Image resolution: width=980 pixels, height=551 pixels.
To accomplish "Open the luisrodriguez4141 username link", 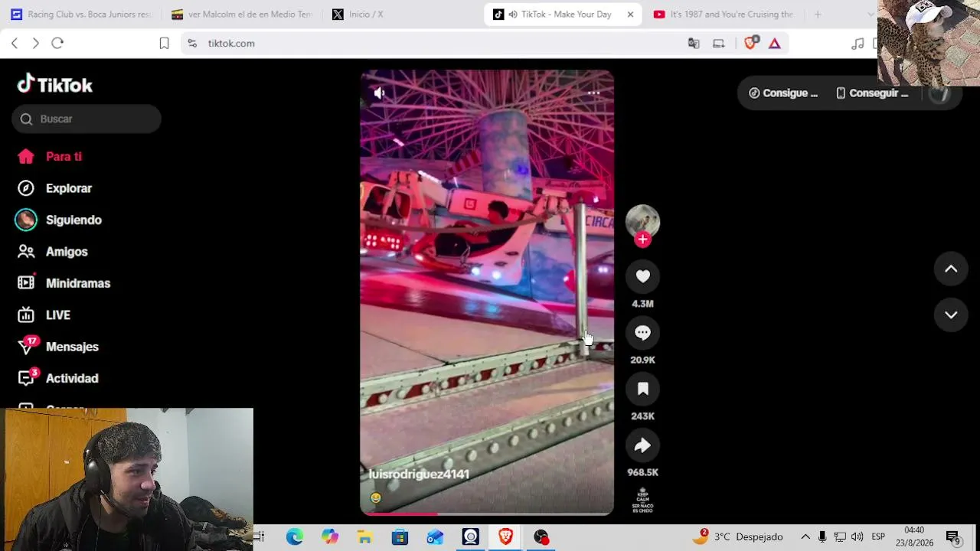I will click(419, 474).
